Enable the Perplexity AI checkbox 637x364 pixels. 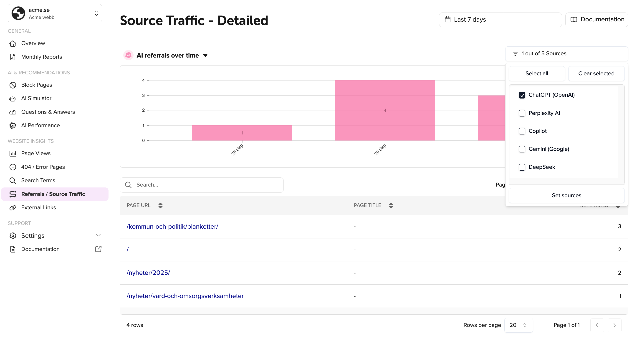pos(522,113)
